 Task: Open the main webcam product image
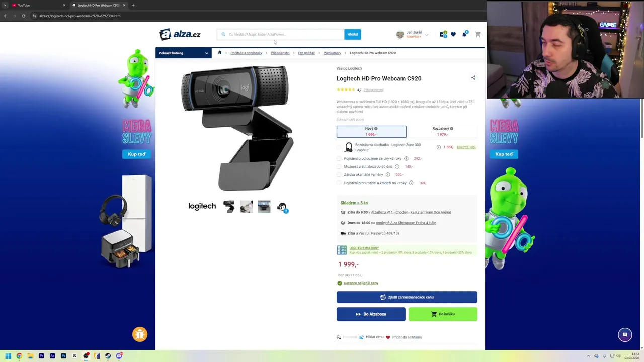click(236, 128)
